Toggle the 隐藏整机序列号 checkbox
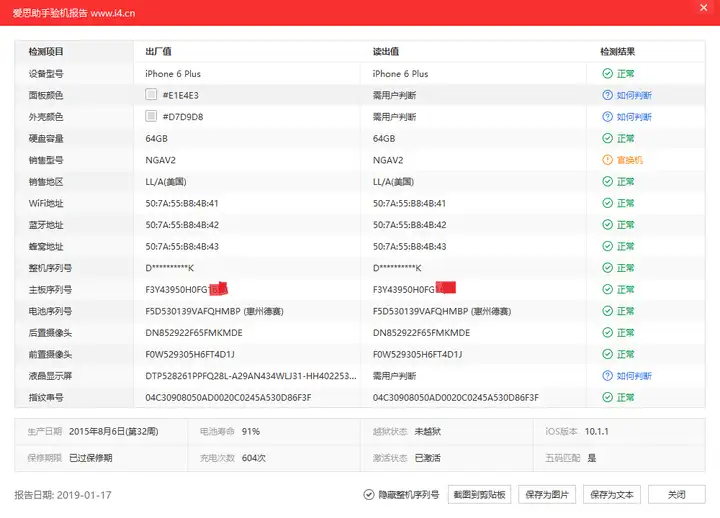Image resolution: width=720 pixels, height=518 pixels. 369,495
